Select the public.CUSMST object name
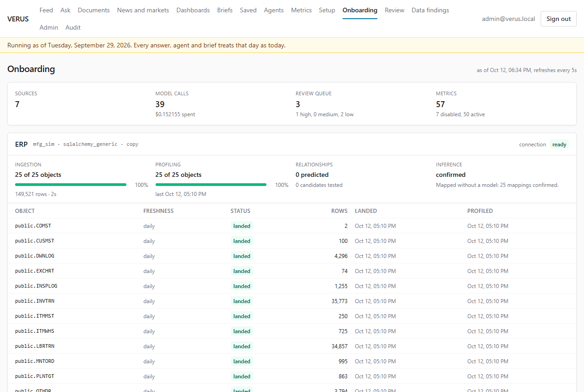Image resolution: width=584 pixels, height=392 pixels. 35,241
